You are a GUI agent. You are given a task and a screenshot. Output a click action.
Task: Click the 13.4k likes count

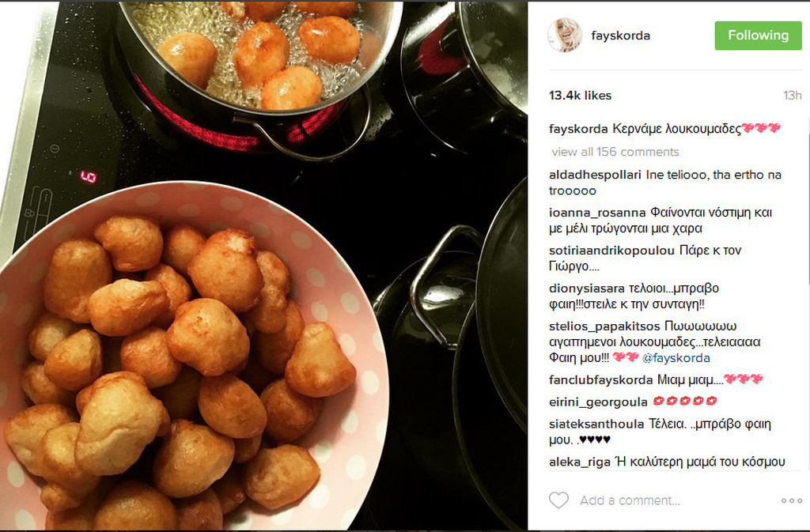pyautogui.click(x=580, y=96)
